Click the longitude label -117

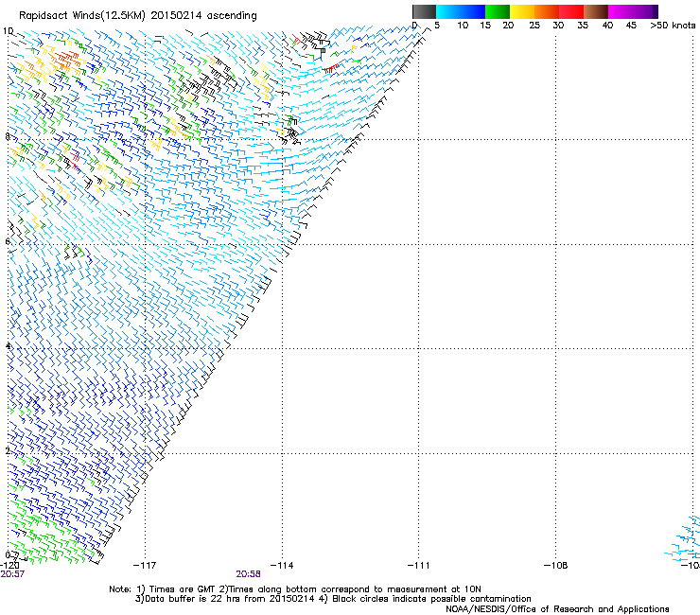[145, 566]
